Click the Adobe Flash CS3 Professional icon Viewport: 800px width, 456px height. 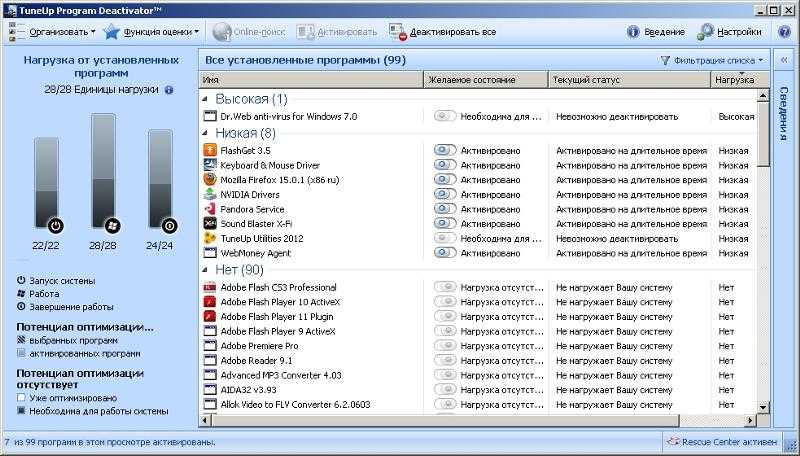point(210,287)
